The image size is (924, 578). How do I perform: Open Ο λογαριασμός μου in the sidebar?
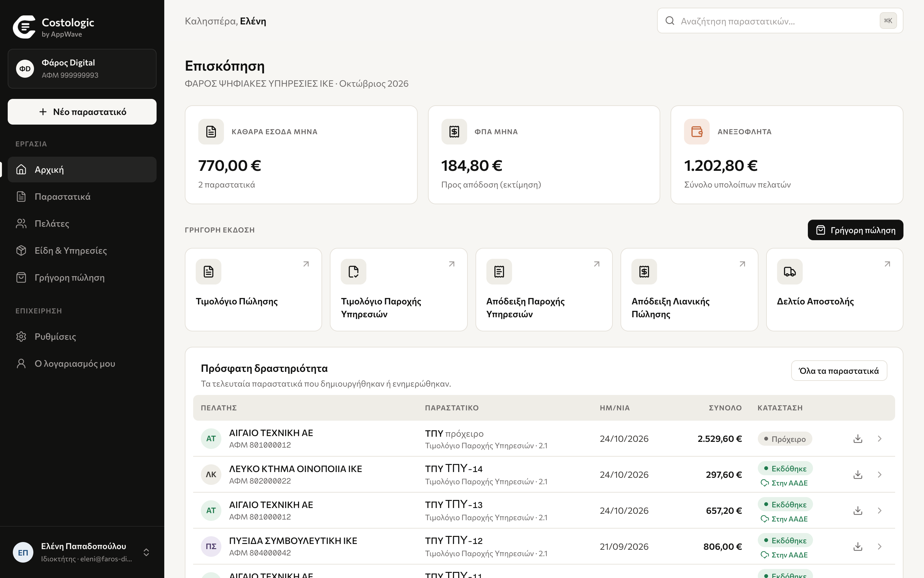(82, 363)
